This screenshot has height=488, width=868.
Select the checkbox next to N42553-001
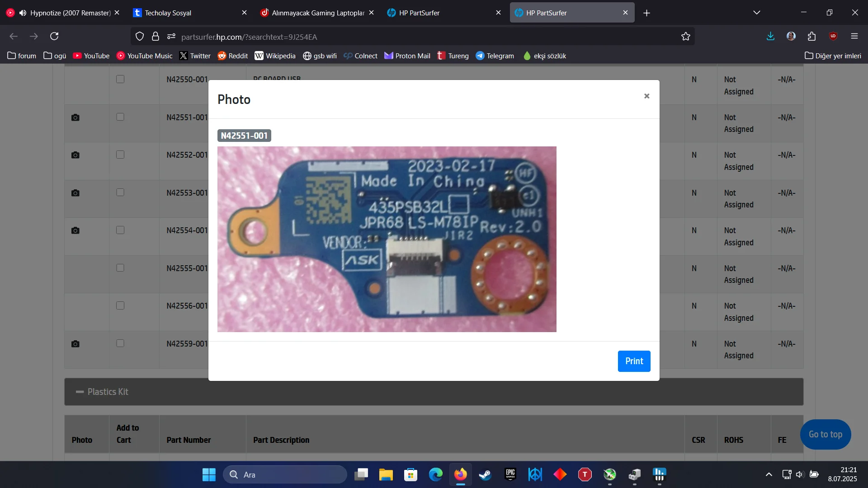click(120, 192)
